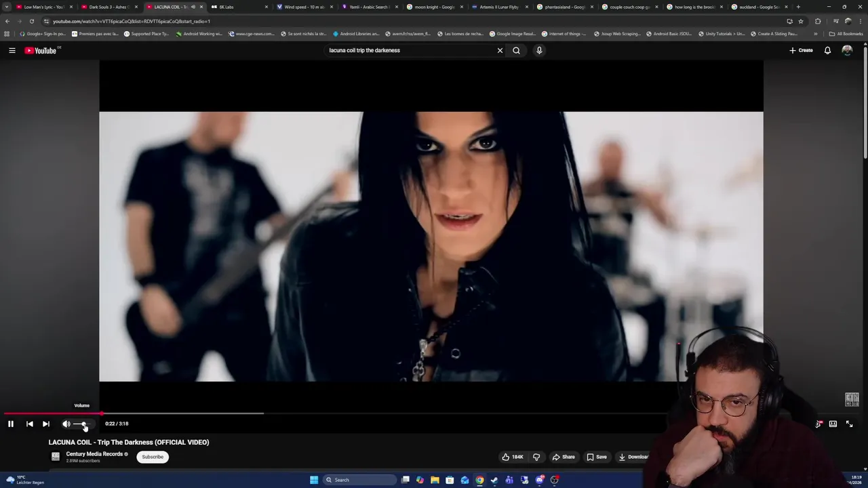Viewport: 868px width, 488px height.
Task: Adjust the player volume slider
Action: 83,424
